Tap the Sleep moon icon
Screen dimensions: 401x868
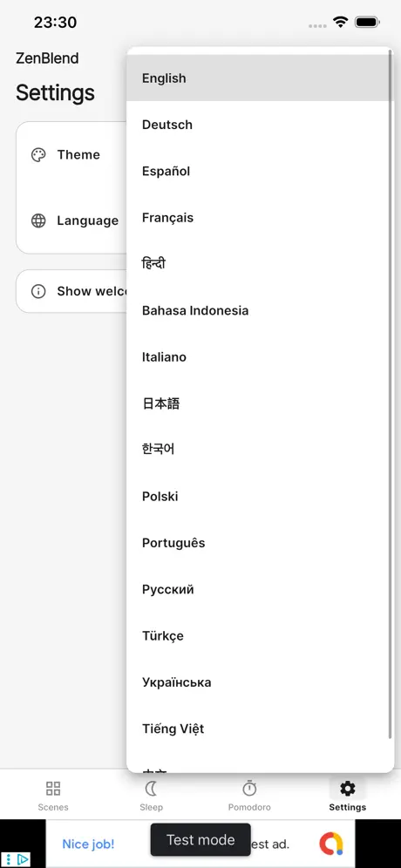coord(151,789)
